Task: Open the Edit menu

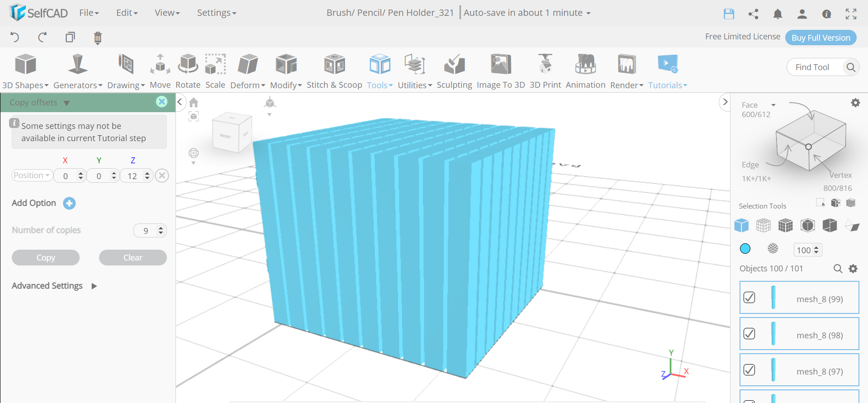Action: pos(127,13)
